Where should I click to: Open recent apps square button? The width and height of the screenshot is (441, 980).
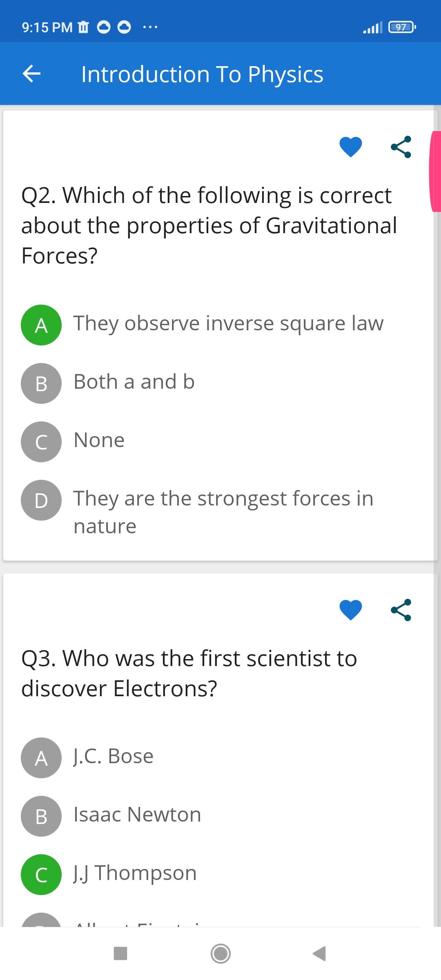coord(120,953)
